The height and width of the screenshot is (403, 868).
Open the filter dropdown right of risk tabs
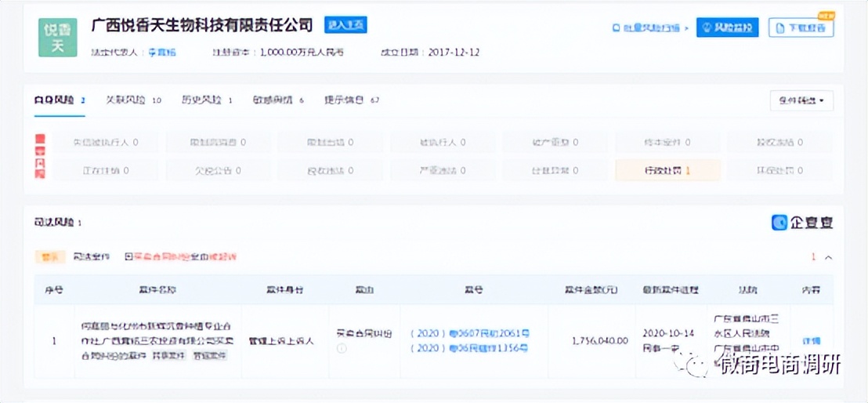point(801,101)
